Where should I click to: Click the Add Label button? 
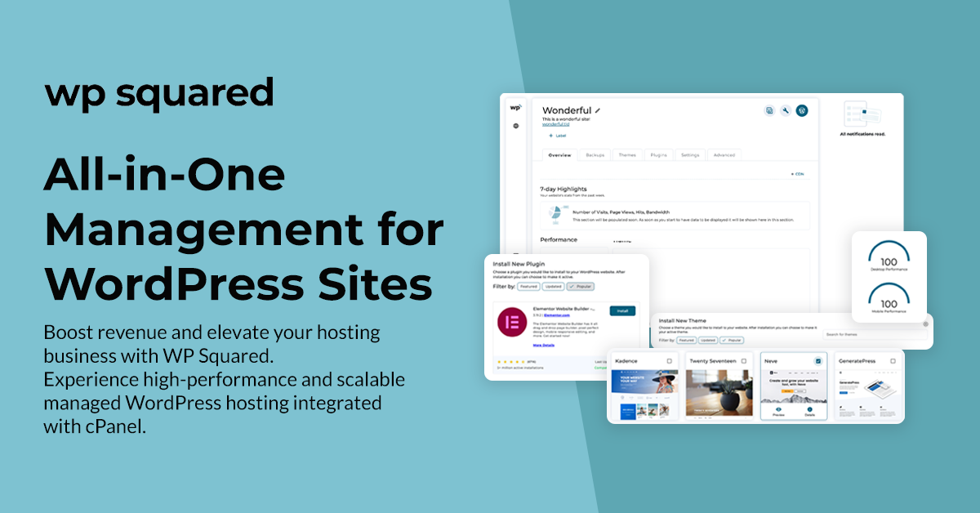pyautogui.click(x=558, y=136)
